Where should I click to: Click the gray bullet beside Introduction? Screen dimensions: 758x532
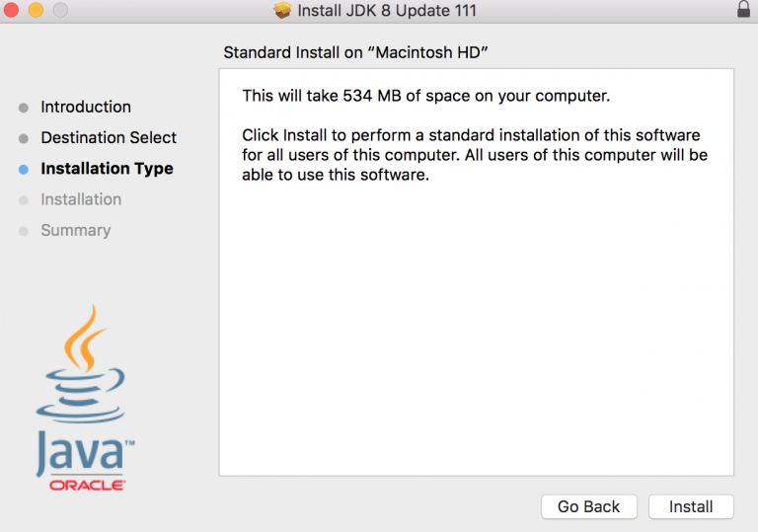[24, 108]
